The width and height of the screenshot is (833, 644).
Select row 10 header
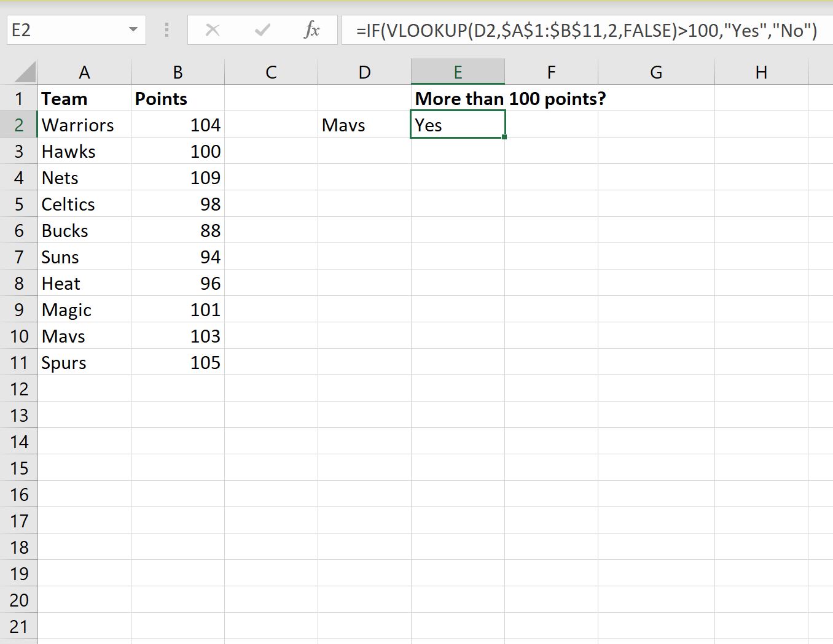click(x=19, y=336)
